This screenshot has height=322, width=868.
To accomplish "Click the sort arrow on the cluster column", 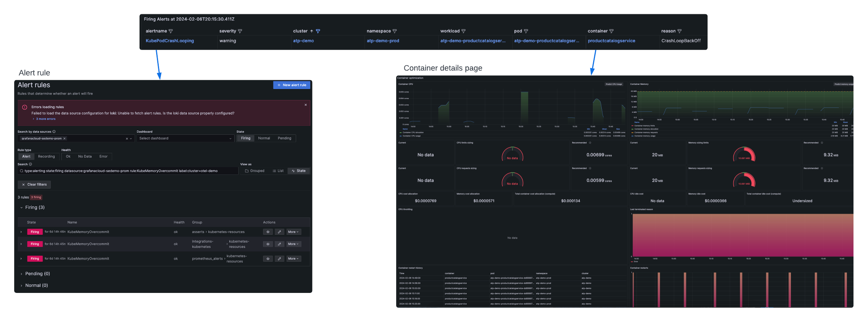I will click(x=313, y=31).
